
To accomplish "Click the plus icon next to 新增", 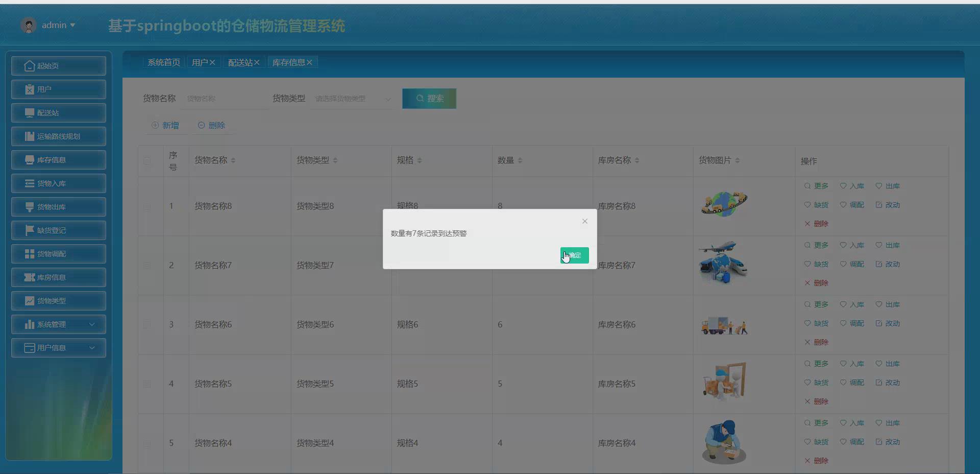I will 155,125.
